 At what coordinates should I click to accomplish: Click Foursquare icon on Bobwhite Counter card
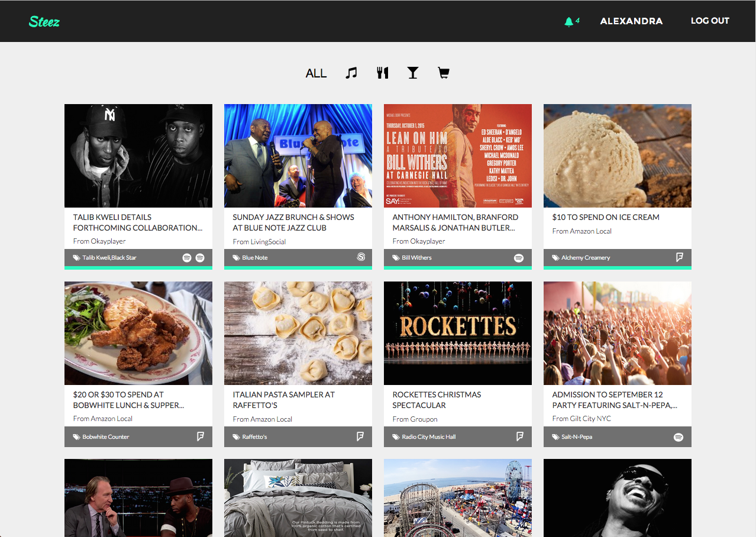tap(201, 436)
